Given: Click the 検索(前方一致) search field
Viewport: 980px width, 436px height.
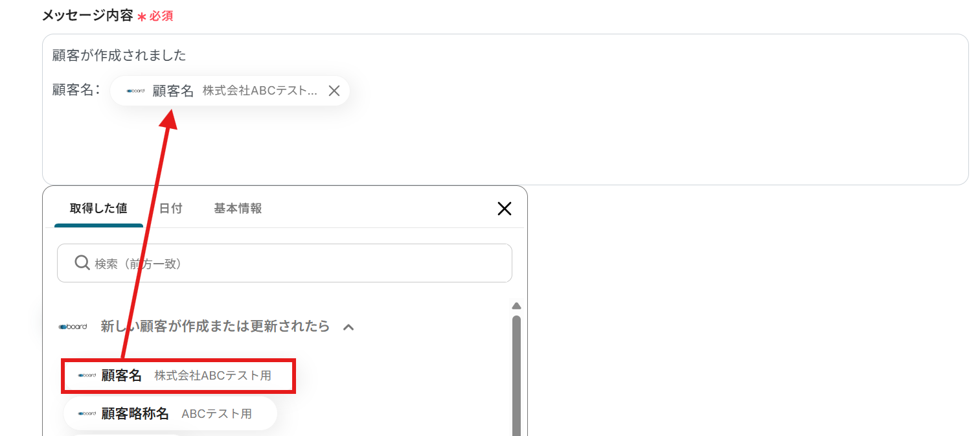Looking at the screenshot, I should tap(284, 263).
